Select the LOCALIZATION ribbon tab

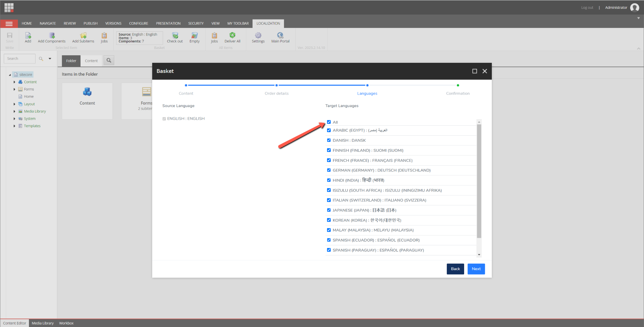268,24
